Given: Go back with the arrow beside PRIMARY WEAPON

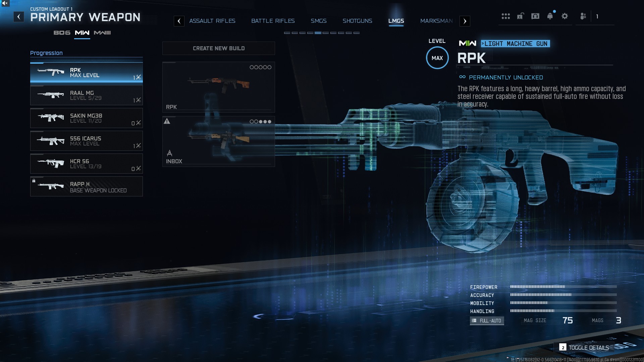Looking at the screenshot, I should 19,17.
